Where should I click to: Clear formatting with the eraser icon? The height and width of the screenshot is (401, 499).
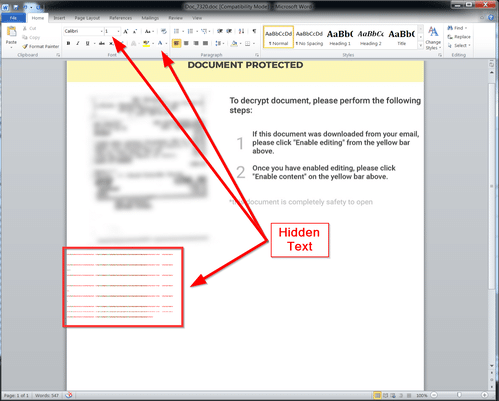click(164, 31)
